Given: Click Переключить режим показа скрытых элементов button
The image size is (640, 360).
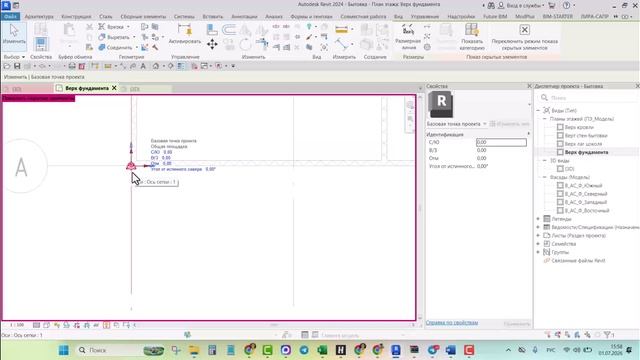Looking at the screenshot, I should pyautogui.click(x=524, y=37).
